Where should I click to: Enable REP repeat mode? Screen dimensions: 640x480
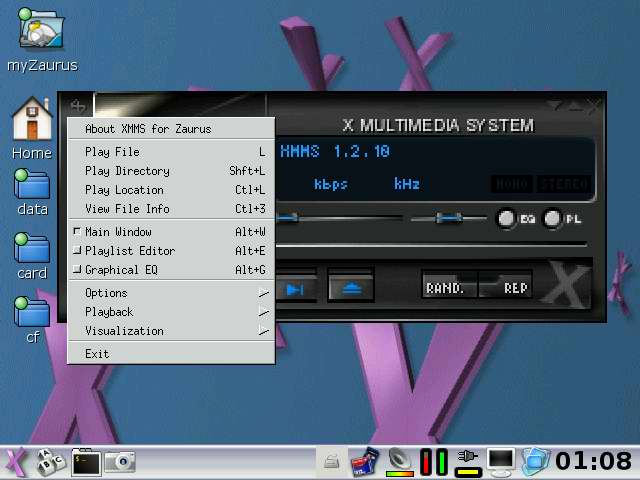(515, 288)
